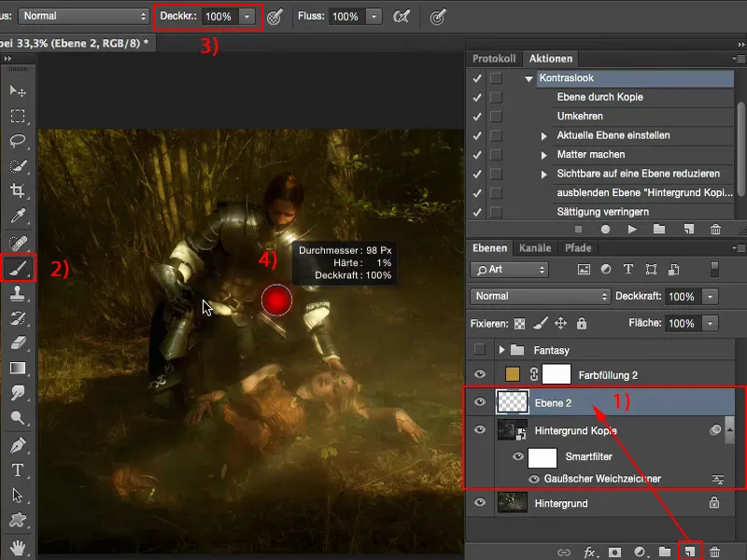Toggle pressure for size icon in options bar
The width and height of the screenshot is (747, 560).
point(437,17)
